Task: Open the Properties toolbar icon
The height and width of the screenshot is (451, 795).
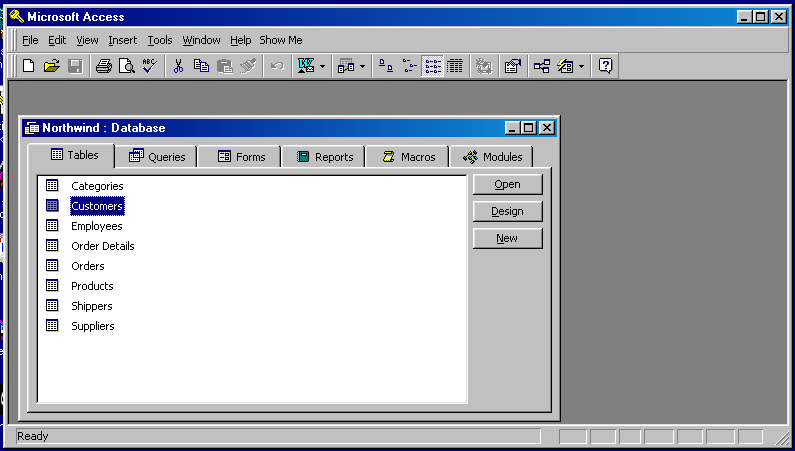Action: point(513,66)
